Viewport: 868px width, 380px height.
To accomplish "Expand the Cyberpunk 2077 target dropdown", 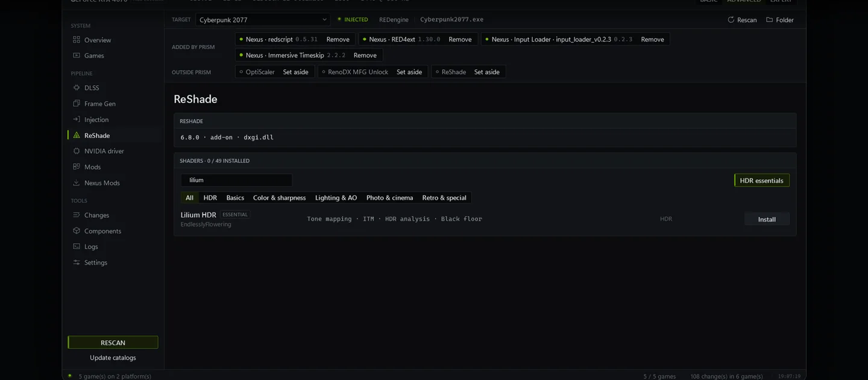I will click(x=263, y=20).
